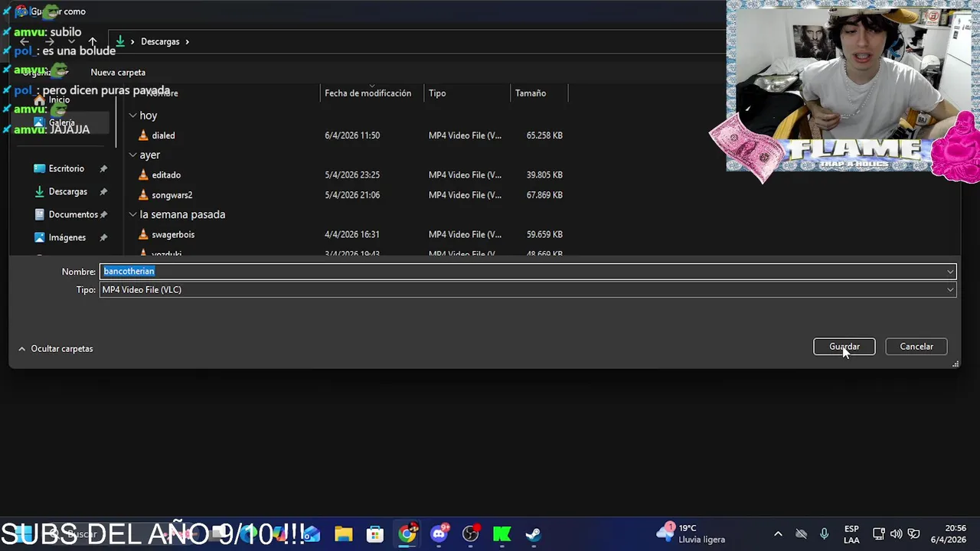Viewport: 980px width, 551px height.
Task: Select the dialed VLC file icon
Action: (143, 135)
